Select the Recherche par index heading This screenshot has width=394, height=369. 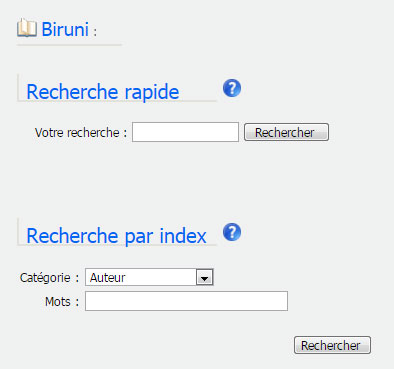click(x=116, y=236)
